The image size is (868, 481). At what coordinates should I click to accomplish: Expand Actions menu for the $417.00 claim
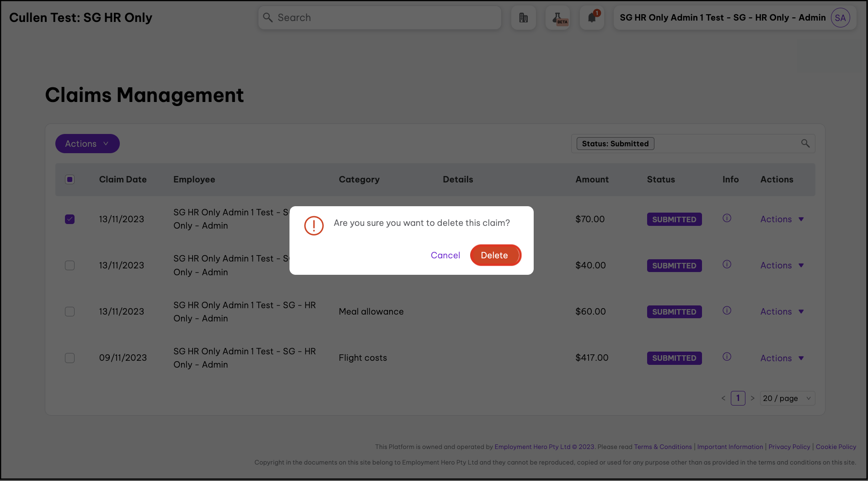click(x=782, y=358)
